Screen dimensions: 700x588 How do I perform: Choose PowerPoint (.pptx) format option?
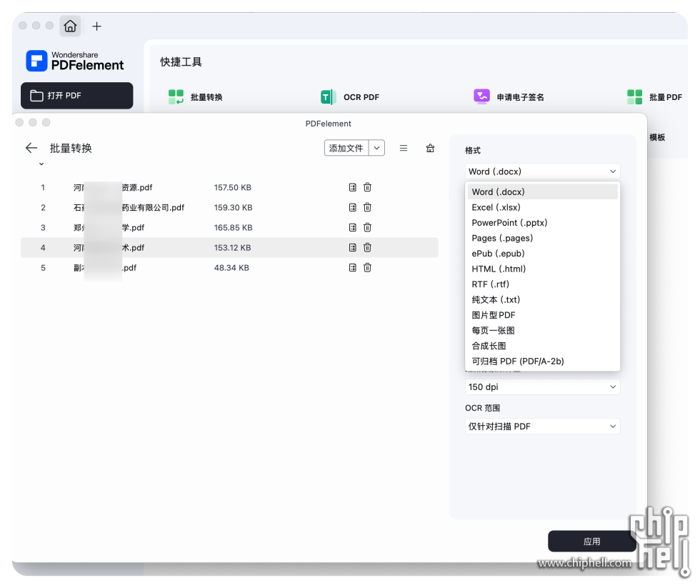pos(509,222)
